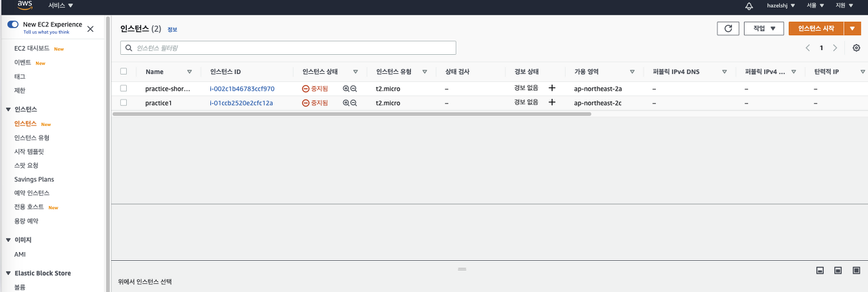Collapse the 인스턴스 sidebar section
868x292 pixels.
(x=8, y=109)
